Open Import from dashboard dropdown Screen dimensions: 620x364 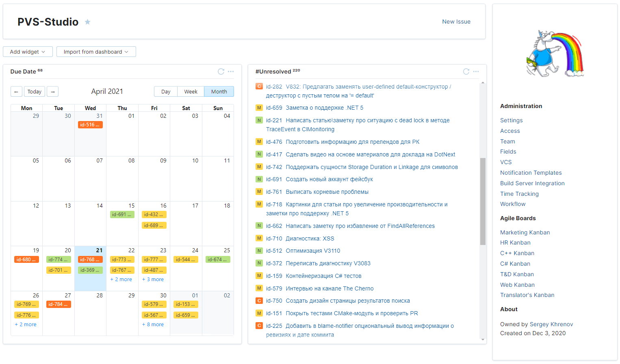(x=96, y=52)
